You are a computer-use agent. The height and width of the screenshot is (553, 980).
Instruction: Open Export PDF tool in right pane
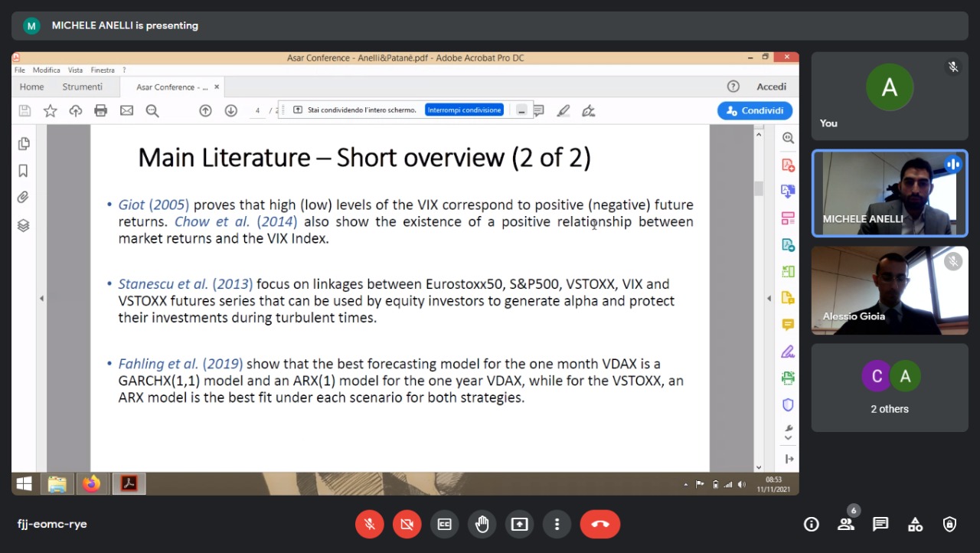788,191
